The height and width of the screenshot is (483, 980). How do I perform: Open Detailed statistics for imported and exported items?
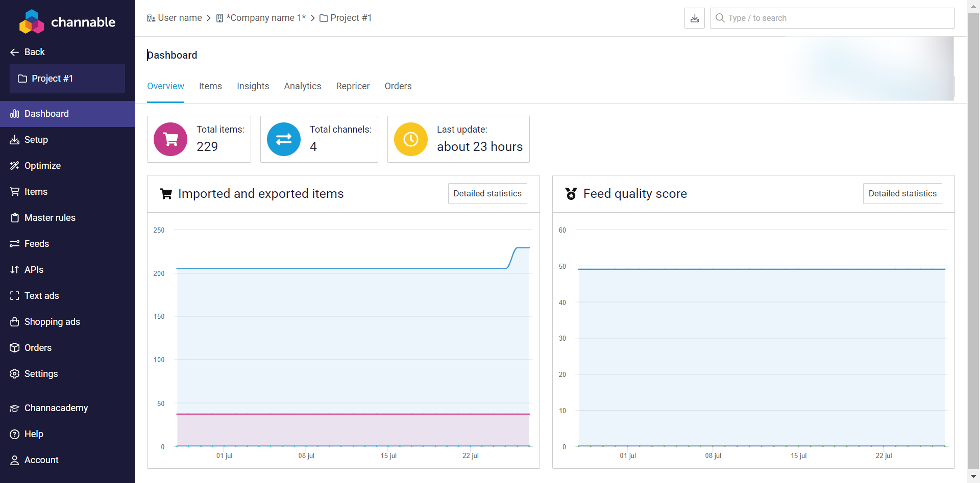(x=487, y=194)
